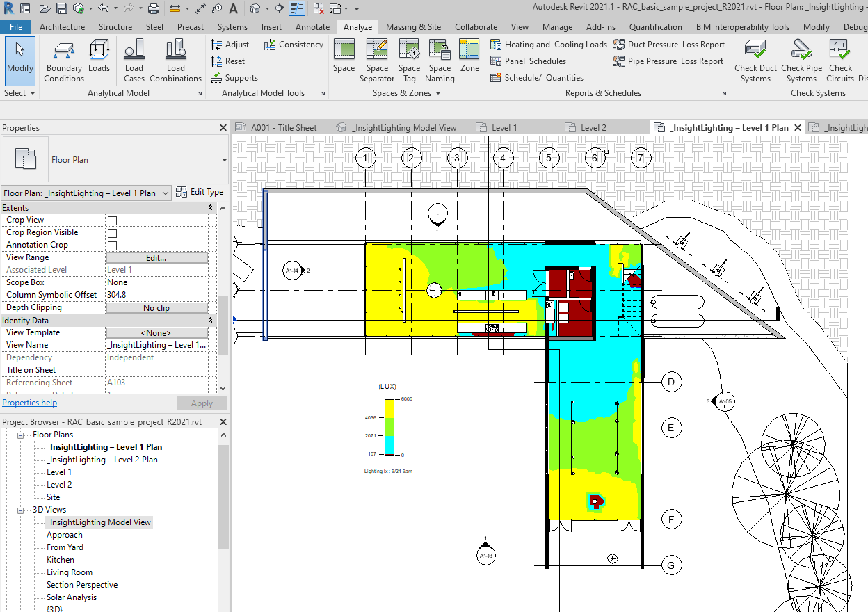Screen dimensions: 868x612
Task: Click Depth Clipping No clip button
Action: click(156, 308)
